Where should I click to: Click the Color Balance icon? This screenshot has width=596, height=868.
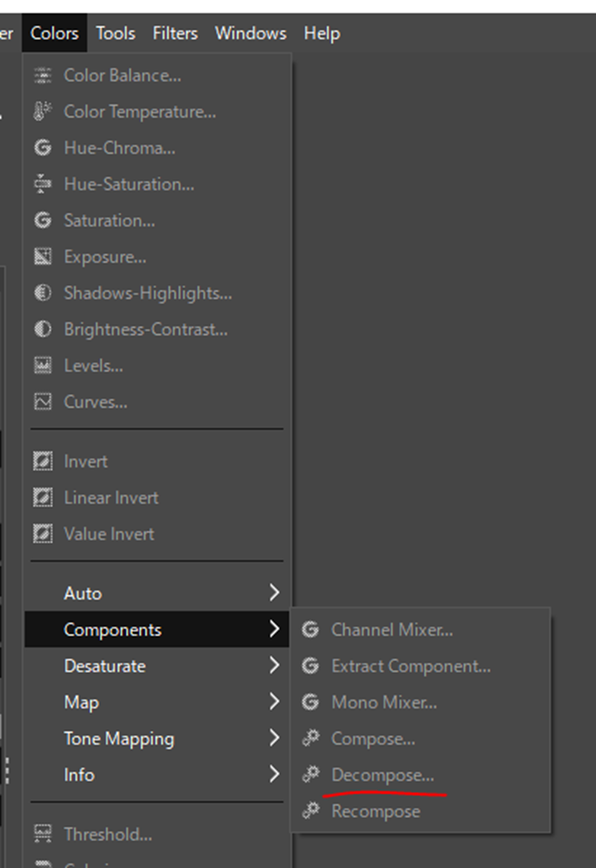[43, 75]
